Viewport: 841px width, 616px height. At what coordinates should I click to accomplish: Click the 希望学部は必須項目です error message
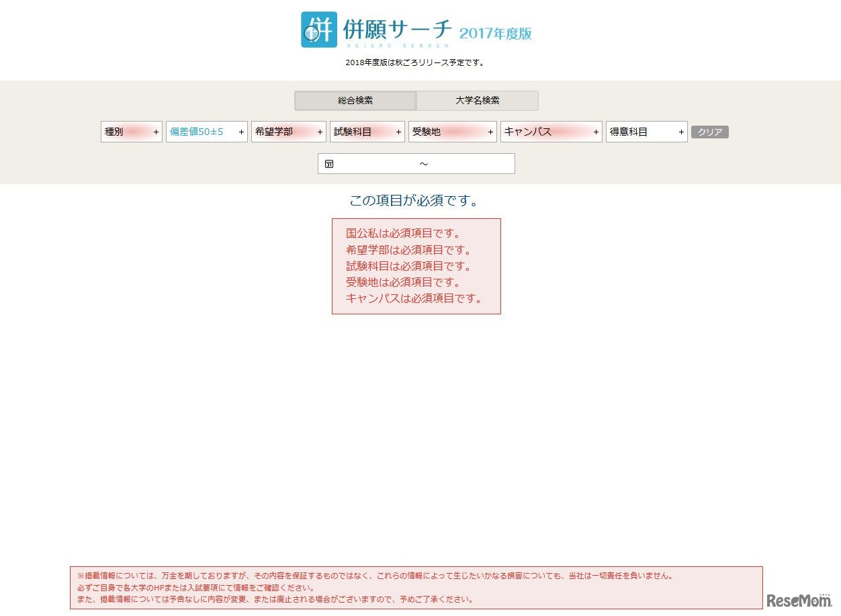tap(408, 250)
